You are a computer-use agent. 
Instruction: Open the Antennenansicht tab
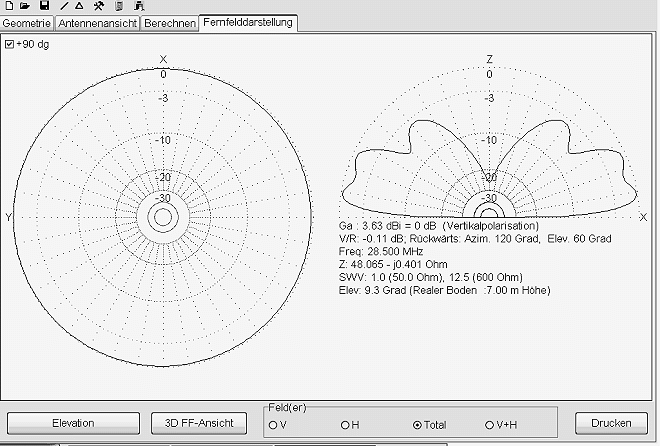(97, 22)
